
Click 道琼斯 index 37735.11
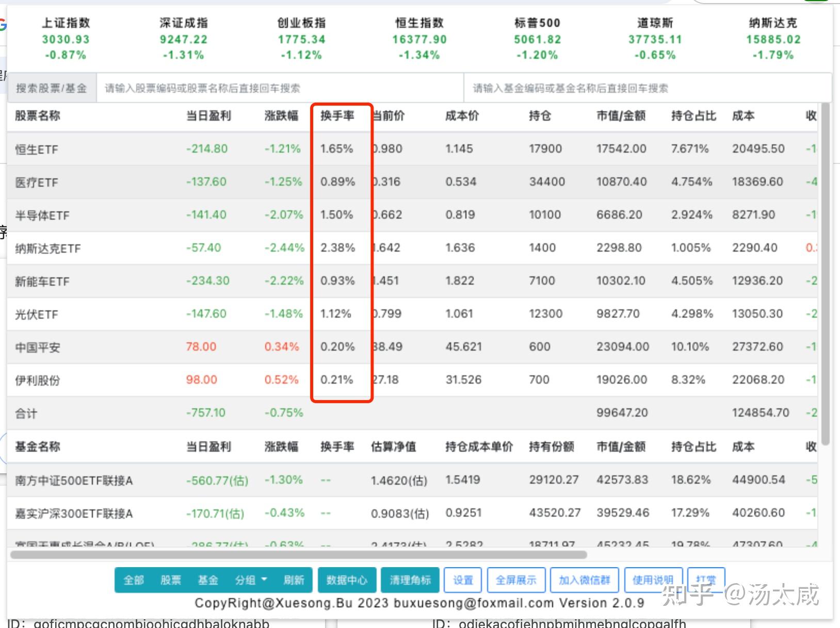[655, 39]
